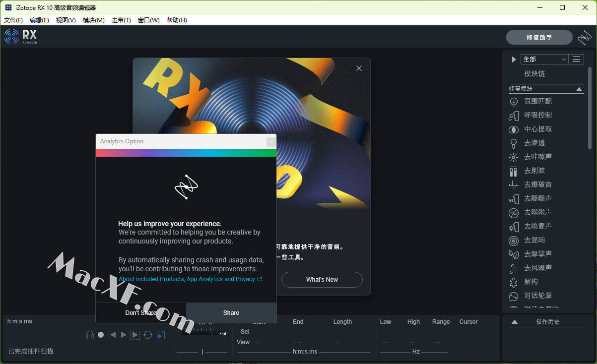This screenshot has width=597, height=364.
Task: Close the RX welcome splash dialog
Action: coord(359,68)
